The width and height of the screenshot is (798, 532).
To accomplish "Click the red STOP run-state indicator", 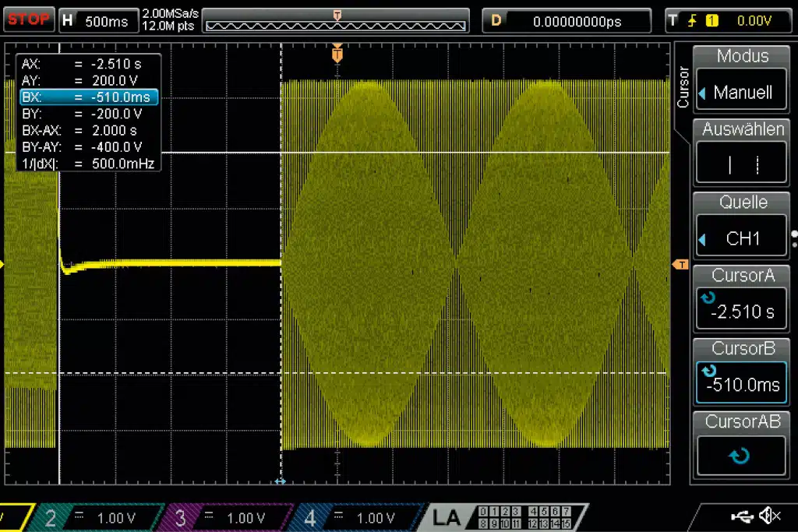I will [x=29, y=20].
